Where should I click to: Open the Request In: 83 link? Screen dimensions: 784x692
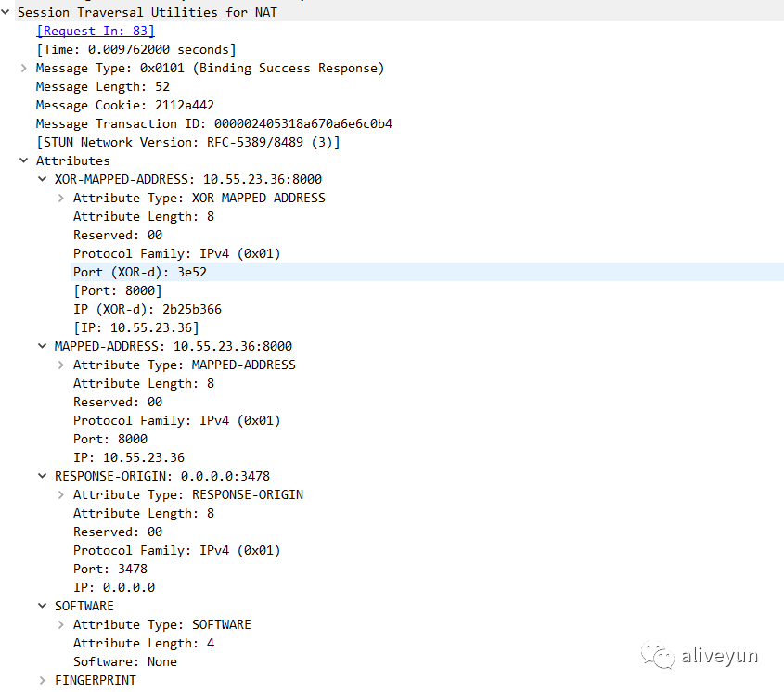95,31
